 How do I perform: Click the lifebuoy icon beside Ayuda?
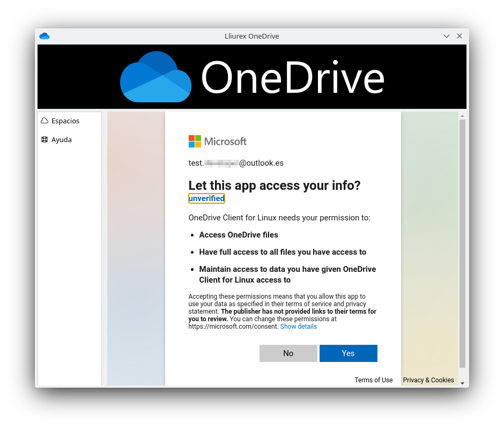pyautogui.click(x=45, y=140)
